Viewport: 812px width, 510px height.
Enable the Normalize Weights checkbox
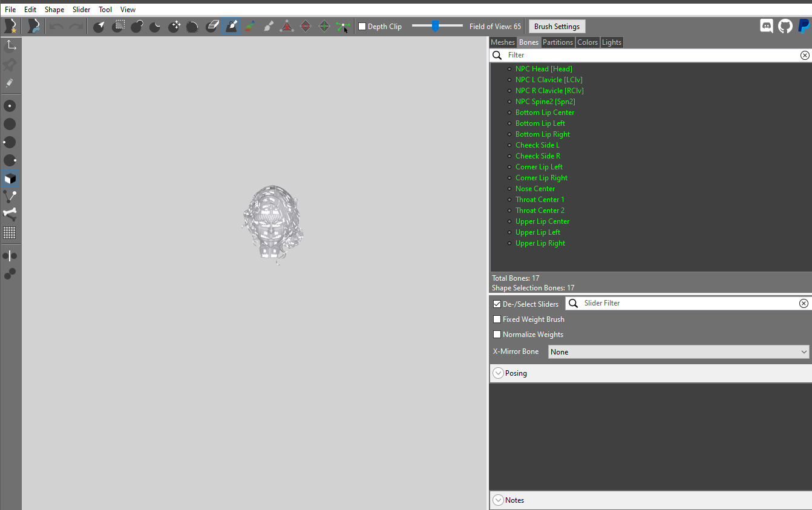(x=497, y=335)
